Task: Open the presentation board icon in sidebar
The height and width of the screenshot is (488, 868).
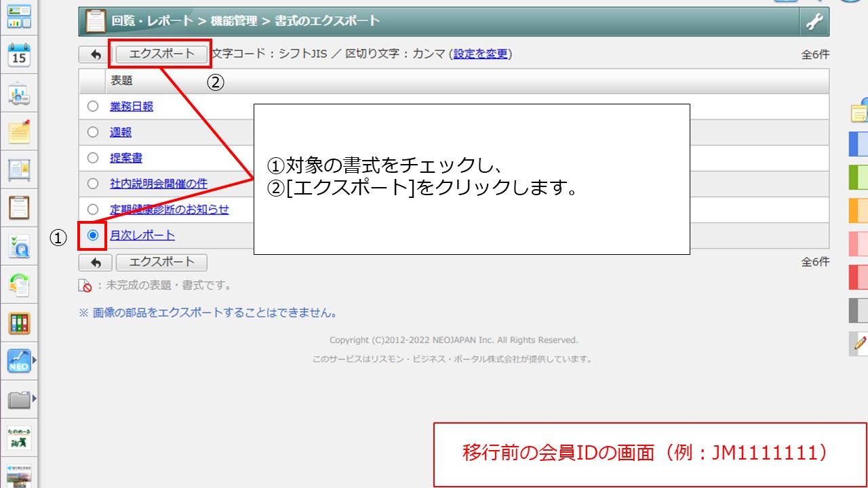Action: (x=20, y=94)
